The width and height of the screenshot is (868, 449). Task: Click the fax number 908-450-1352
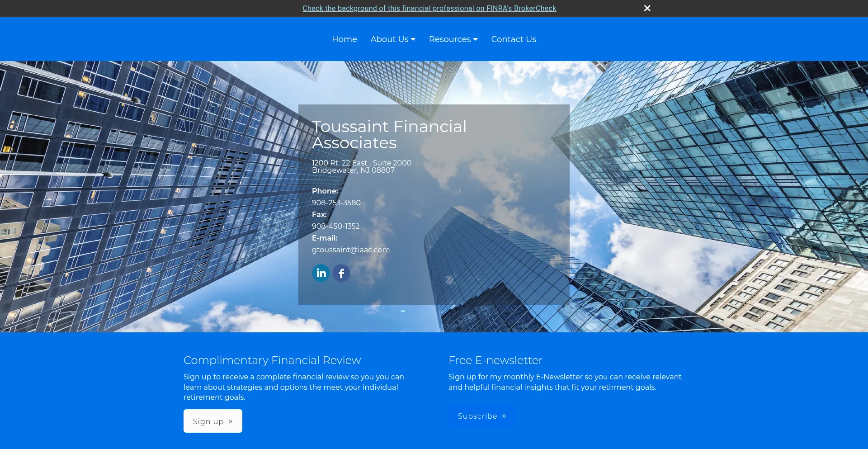(x=335, y=226)
